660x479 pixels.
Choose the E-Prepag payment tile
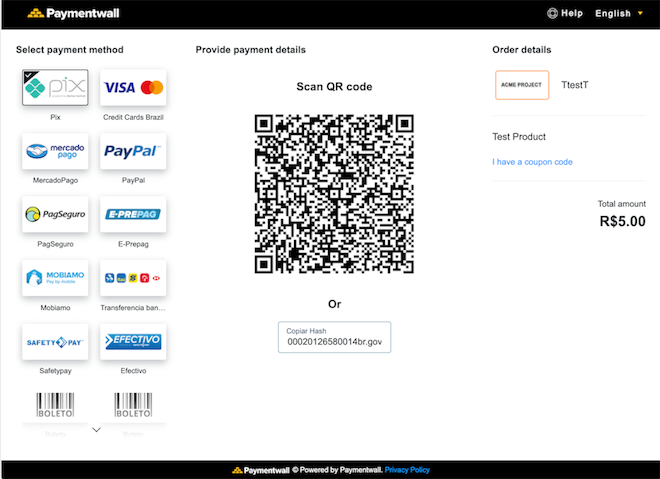coord(133,214)
